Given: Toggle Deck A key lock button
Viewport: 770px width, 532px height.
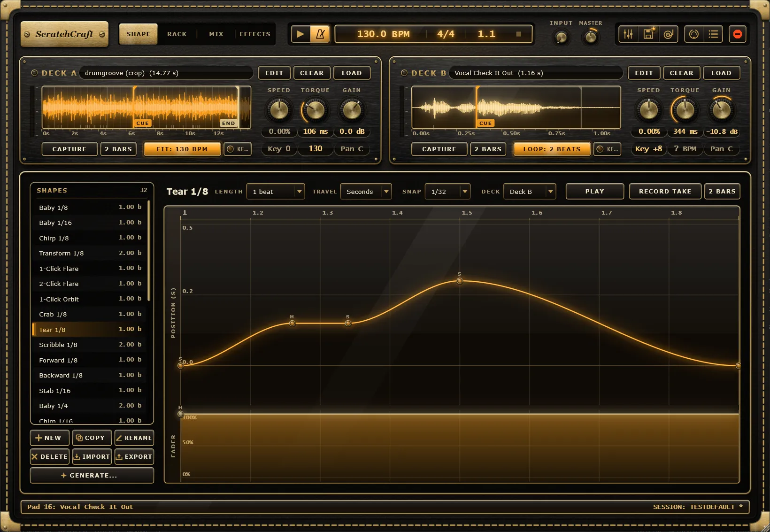Looking at the screenshot, I should (x=238, y=149).
